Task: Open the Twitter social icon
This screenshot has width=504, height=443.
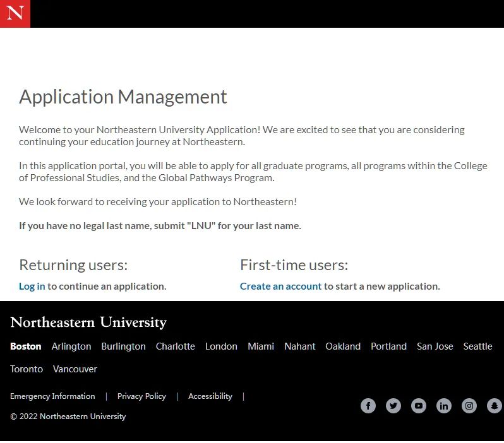Action: [393, 406]
